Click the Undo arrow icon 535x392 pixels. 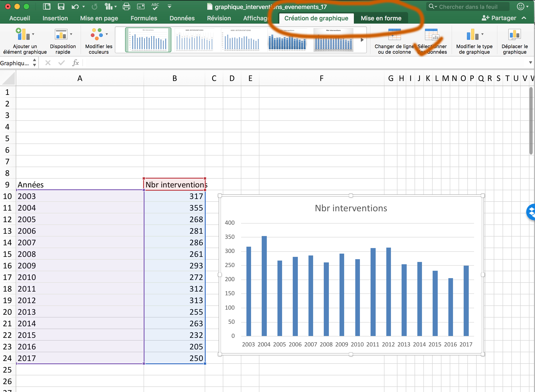(75, 6)
